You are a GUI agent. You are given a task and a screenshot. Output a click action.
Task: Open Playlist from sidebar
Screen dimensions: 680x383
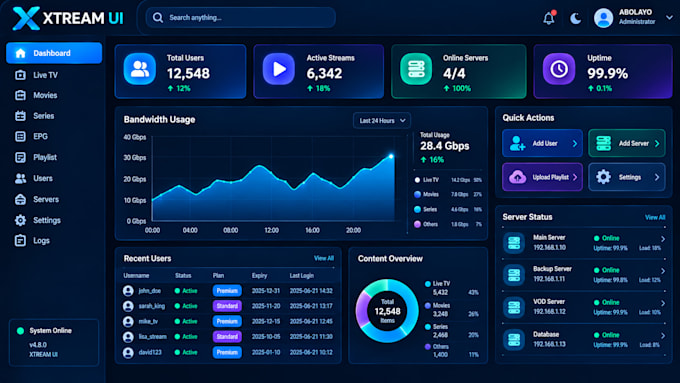(x=45, y=157)
